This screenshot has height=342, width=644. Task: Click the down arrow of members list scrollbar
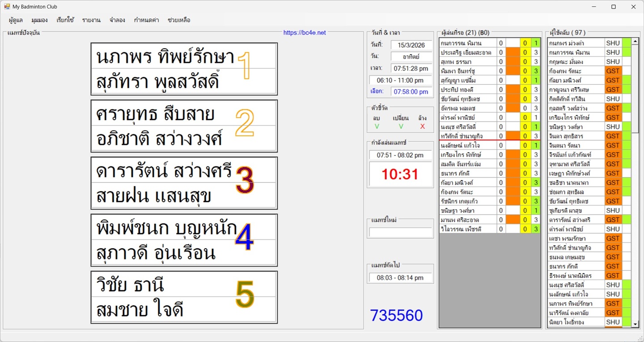click(x=635, y=324)
